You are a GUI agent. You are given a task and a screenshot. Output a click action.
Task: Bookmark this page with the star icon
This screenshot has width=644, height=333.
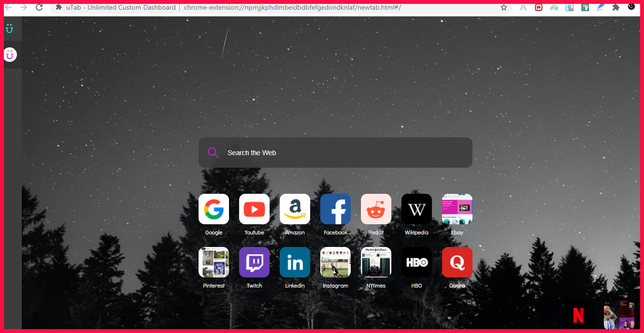[x=504, y=7]
